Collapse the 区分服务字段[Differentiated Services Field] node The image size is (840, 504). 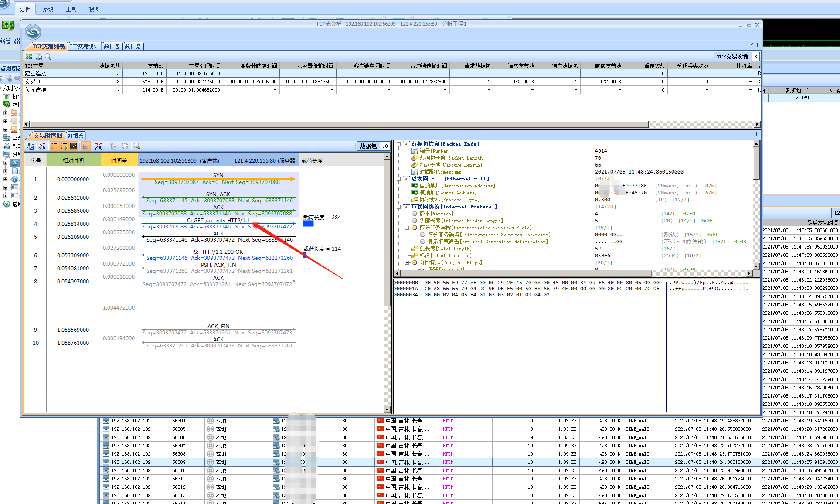407,228
